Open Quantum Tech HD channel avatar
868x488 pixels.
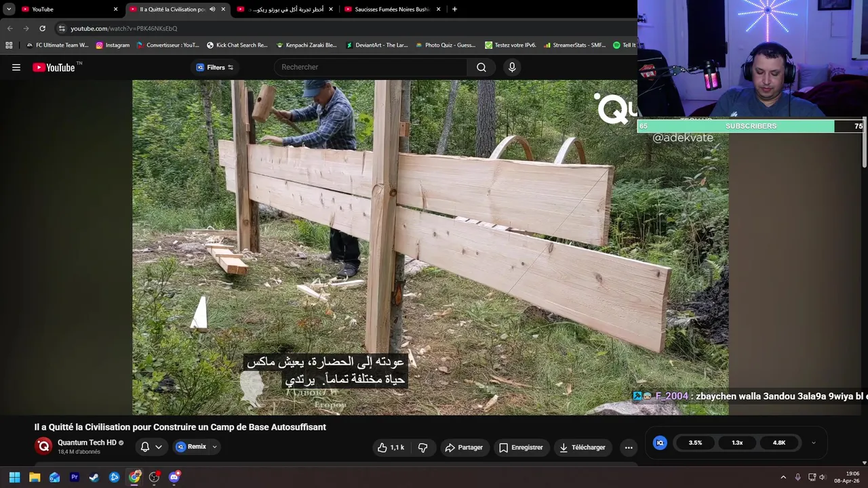(x=43, y=446)
